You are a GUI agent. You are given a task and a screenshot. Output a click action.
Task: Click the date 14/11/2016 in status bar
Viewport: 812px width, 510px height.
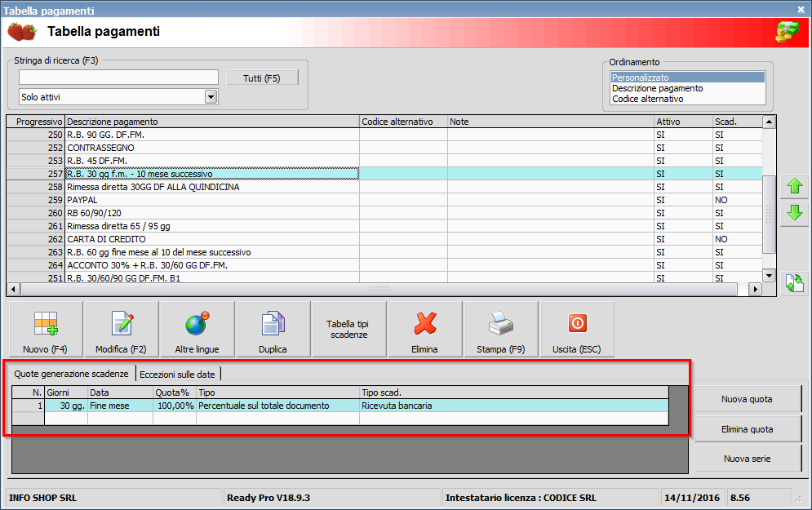pyautogui.click(x=692, y=498)
